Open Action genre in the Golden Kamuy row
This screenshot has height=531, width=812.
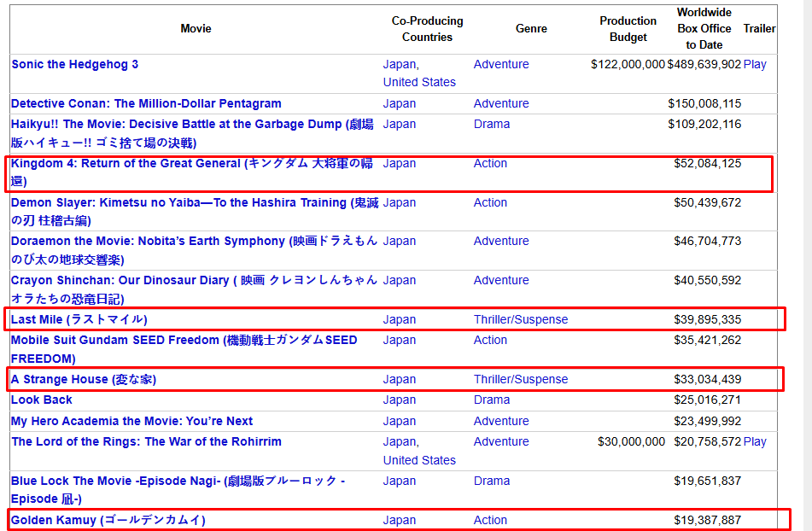point(490,520)
